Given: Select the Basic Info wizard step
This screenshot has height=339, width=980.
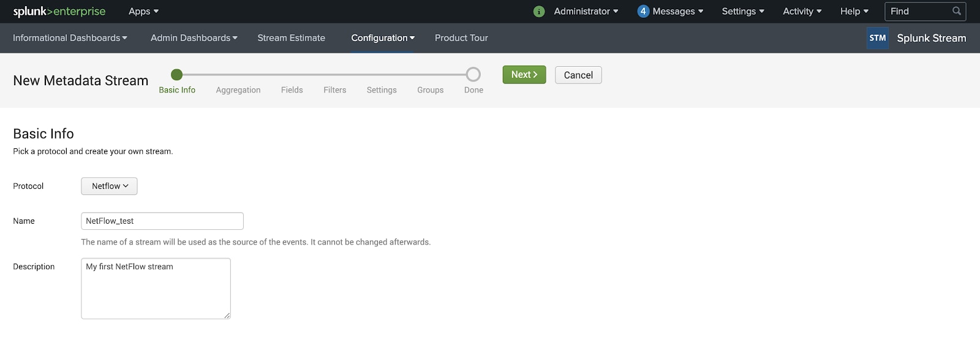Looking at the screenshot, I should [x=177, y=90].
